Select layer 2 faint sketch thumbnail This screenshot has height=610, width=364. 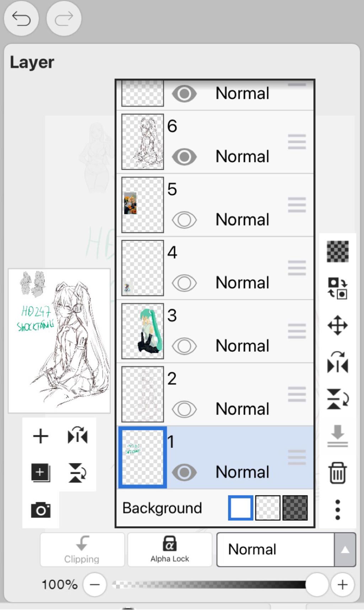[x=143, y=394]
